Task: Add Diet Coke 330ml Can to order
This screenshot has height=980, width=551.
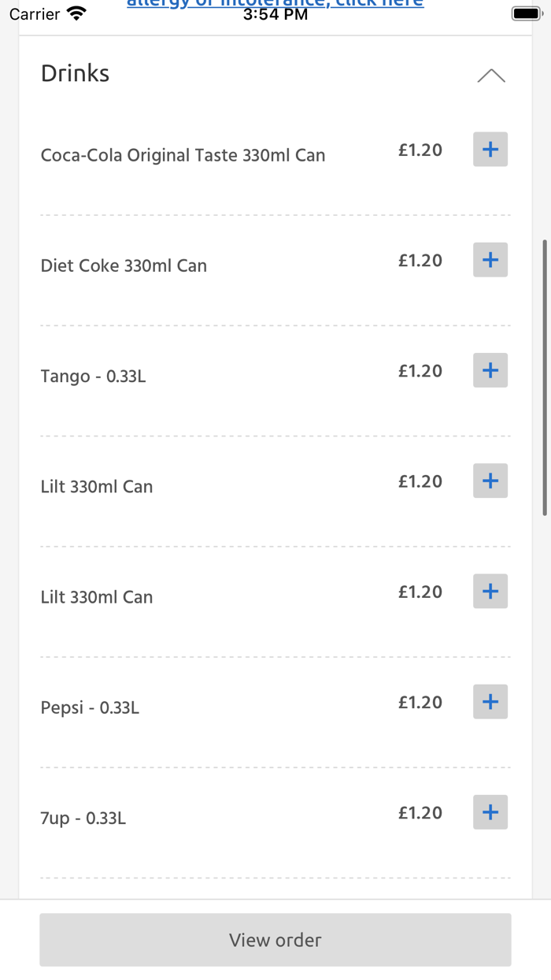Action: coord(490,259)
